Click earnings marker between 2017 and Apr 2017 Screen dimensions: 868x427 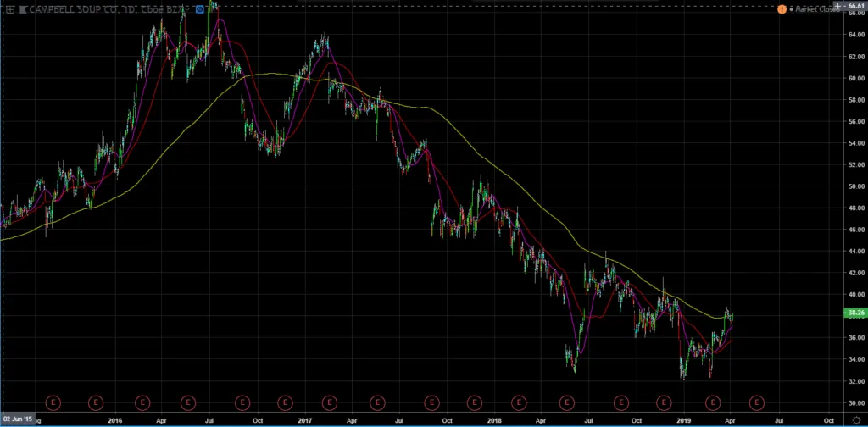[330, 402]
